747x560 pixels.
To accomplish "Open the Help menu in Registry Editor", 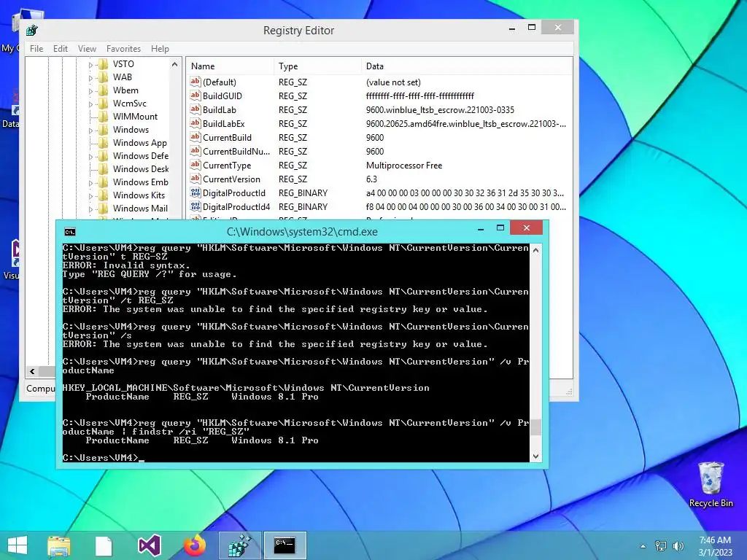I will [160, 49].
